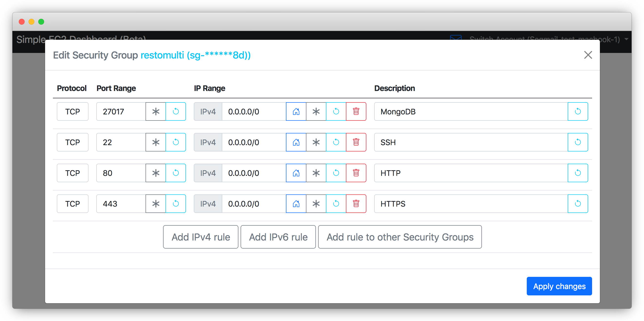The width and height of the screenshot is (644, 321).
Task: Reset the SSH description field
Action: 578,142
